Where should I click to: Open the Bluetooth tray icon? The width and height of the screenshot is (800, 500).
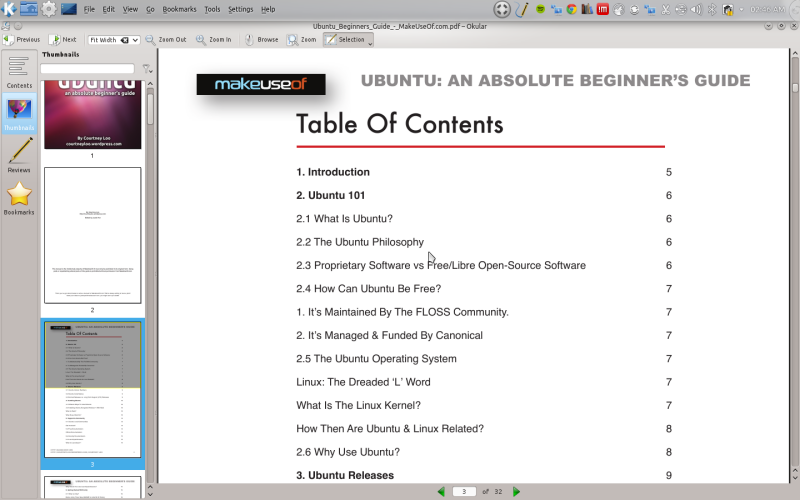(x=712, y=9)
